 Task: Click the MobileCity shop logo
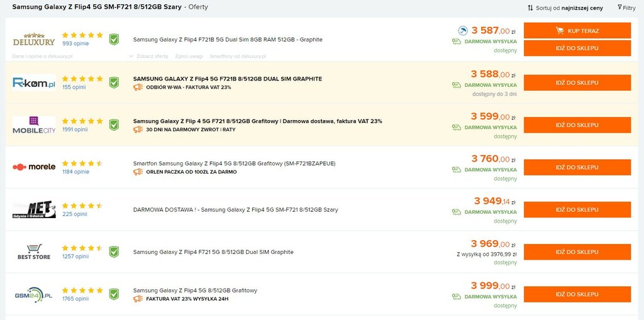coord(34,125)
